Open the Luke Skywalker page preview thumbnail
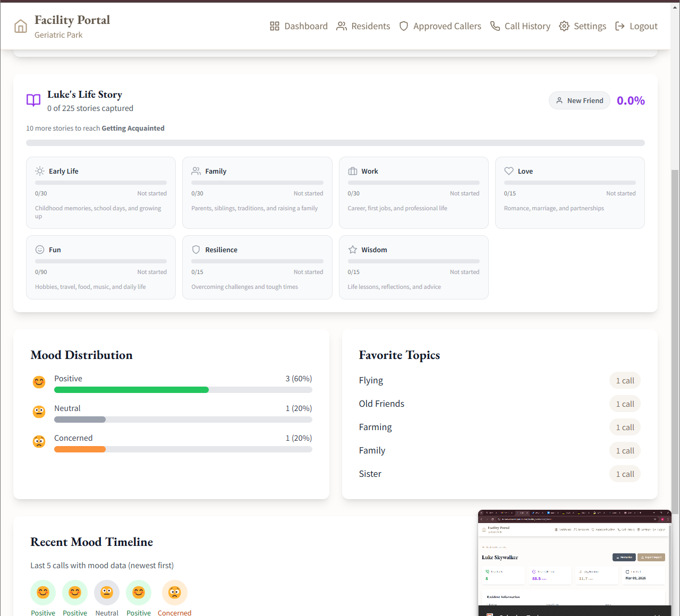680x616 pixels. (x=574, y=563)
